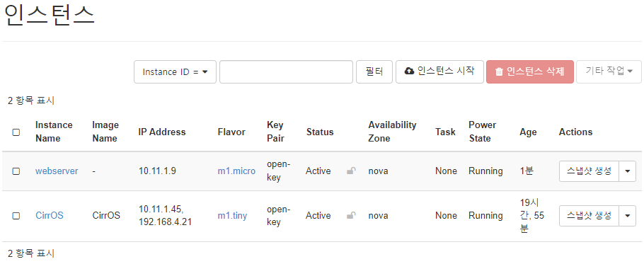The height and width of the screenshot is (264, 644).
Task: Open the webserver instance link
Action: coord(57,171)
